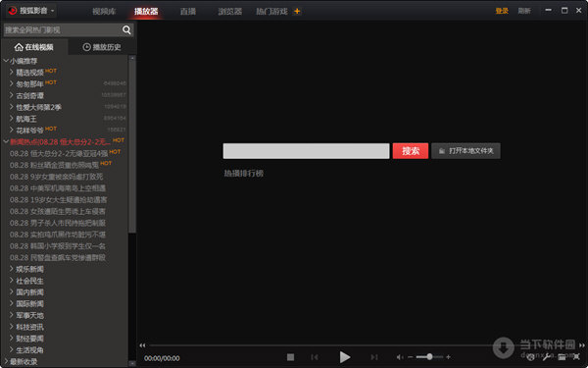The height and width of the screenshot is (368, 588).
Task: Click the playback progress seek bar
Action: (363, 345)
